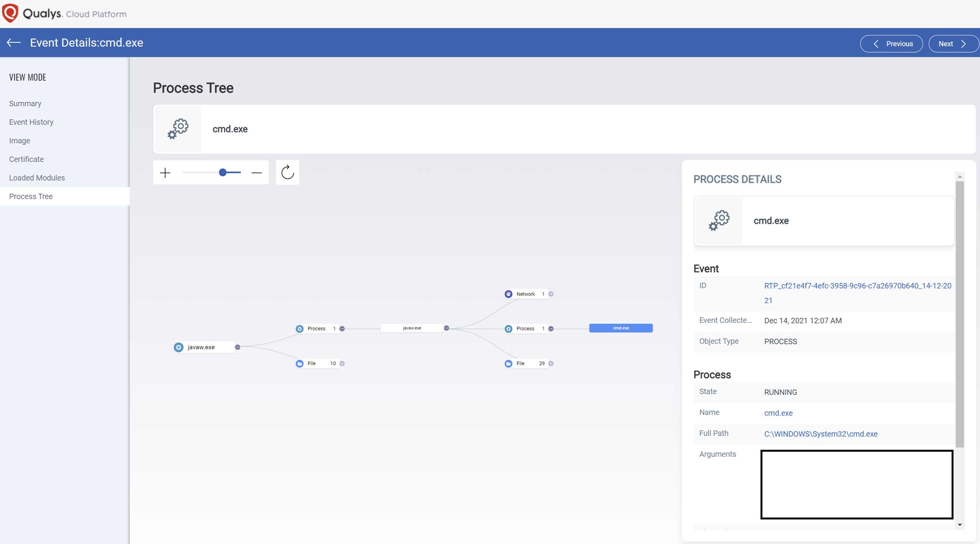
Task: Select the Network node in the process tree
Action: pyautogui.click(x=526, y=294)
